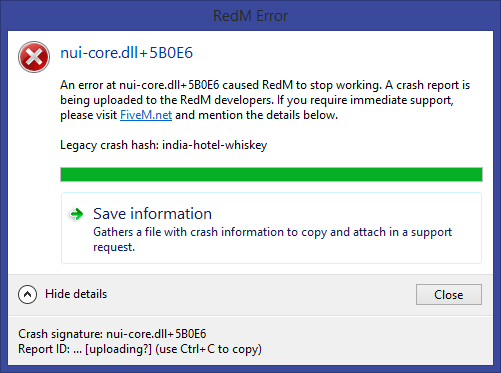Collapse details via Hide details label
This screenshot has width=501, height=373.
[76, 294]
